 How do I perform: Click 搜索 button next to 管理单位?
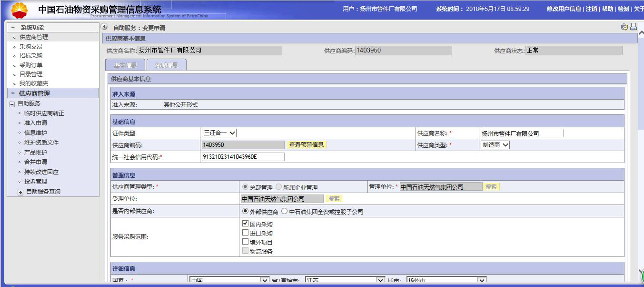pyautogui.click(x=491, y=187)
